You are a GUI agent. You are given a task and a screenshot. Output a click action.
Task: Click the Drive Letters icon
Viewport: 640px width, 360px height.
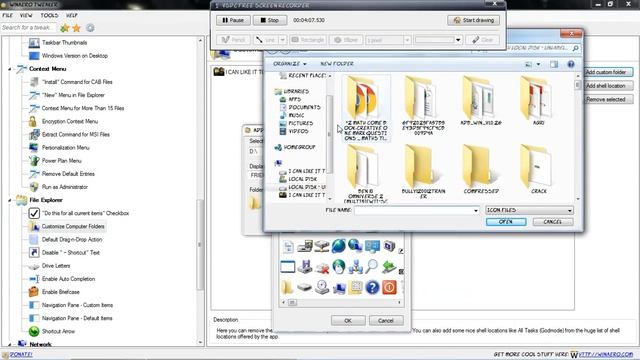(x=34, y=266)
